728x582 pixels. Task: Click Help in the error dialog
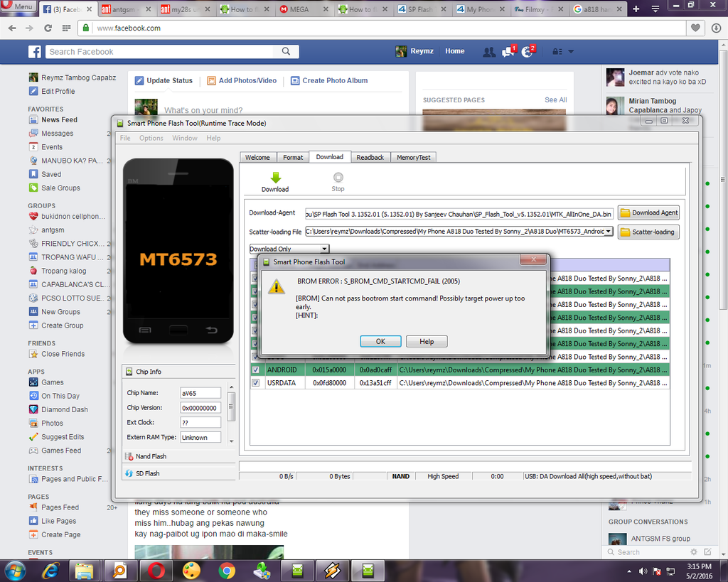pyautogui.click(x=427, y=341)
